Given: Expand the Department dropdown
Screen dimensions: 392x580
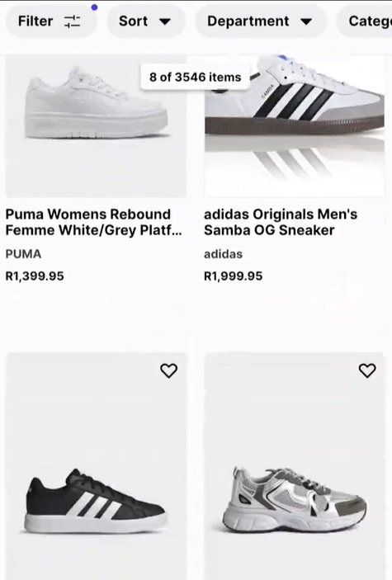Looking at the screenshot, I should click(261, 21).
